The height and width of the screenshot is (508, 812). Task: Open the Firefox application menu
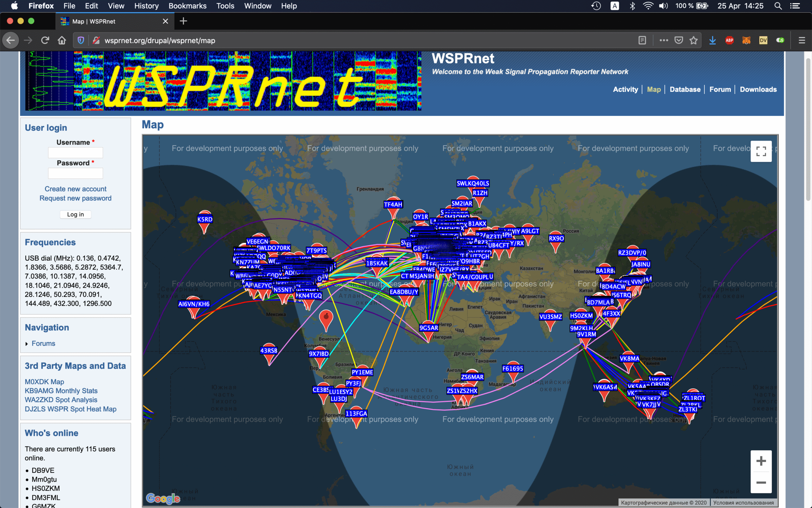coord(41,6)
